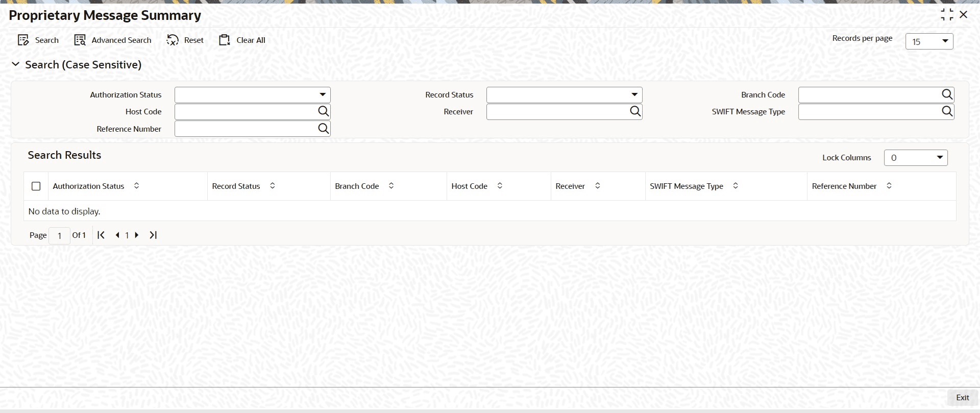
Task: Tick the select-all checkbox in results header
Action: (36, 186)
